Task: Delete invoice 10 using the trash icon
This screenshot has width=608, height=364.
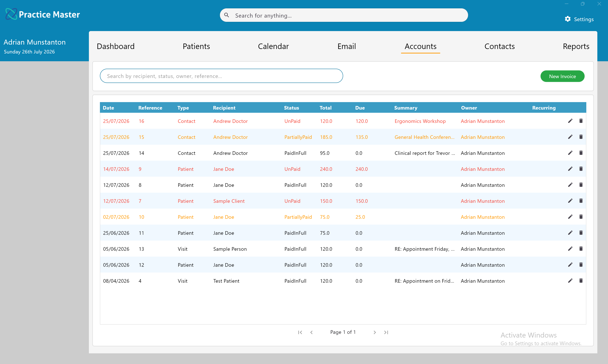Action: point(581,217)
